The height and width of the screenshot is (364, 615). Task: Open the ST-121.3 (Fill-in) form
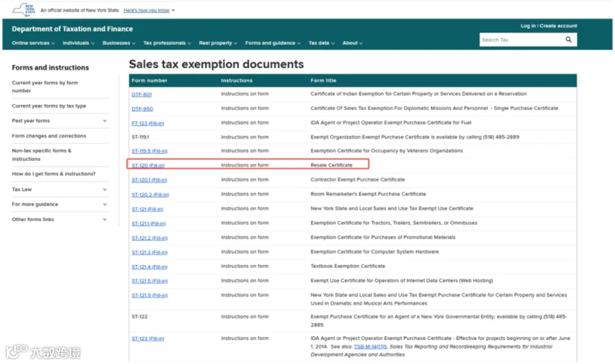(x=150, y=252)
